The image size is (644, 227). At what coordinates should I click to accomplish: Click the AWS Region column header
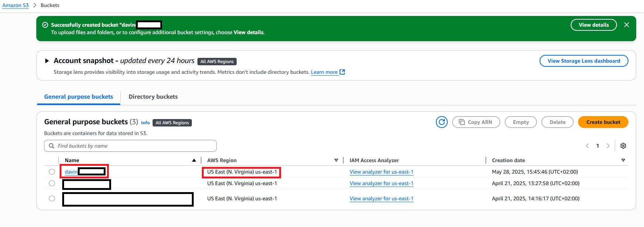pos(222,160)
